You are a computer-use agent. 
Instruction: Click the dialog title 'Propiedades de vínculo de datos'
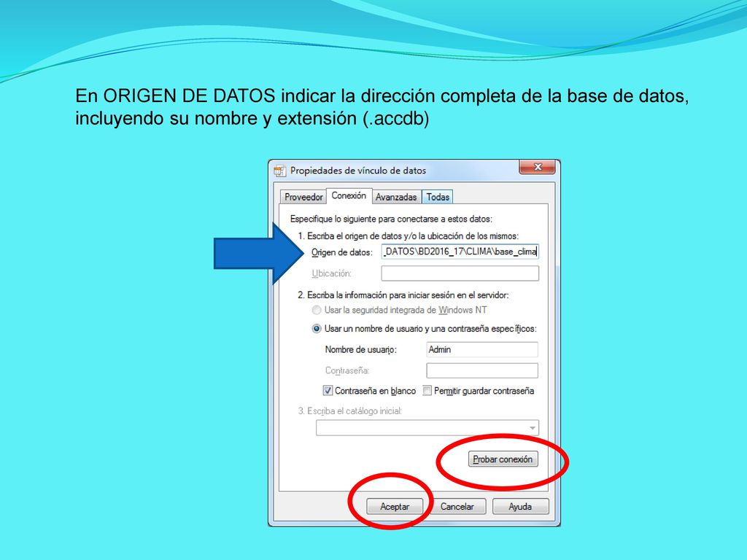tap(358, 171)
